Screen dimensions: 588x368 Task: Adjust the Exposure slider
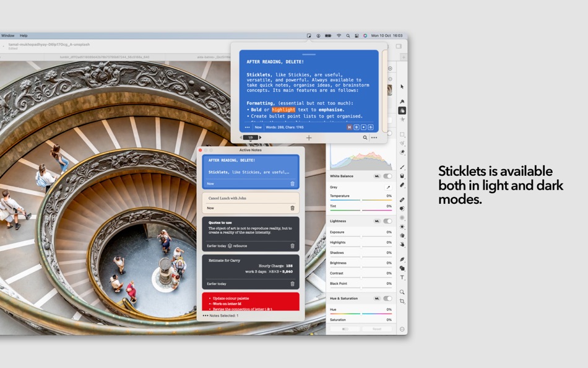coord(361,236)
